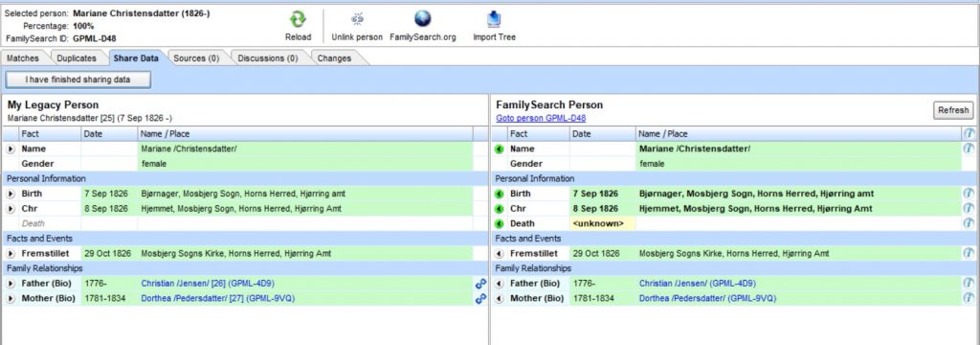The width and height of the screenshot is (980, 345).
Task: Switch to the Duplicates tab
Action: click(77, 58)
